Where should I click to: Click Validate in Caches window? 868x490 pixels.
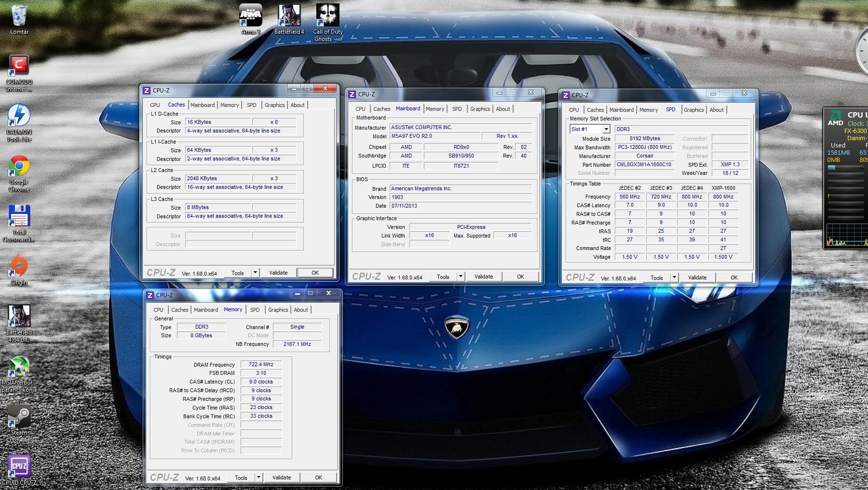pyautogui.click(x=278, y=273)
